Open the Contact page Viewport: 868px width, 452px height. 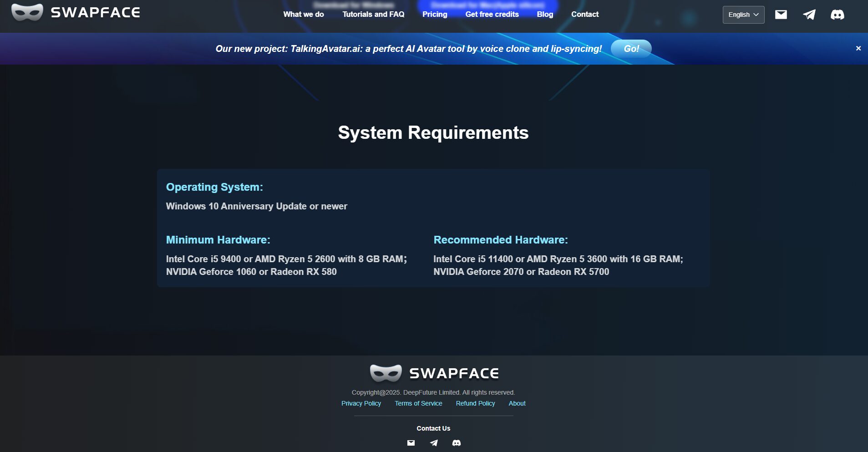click(585, 14)
